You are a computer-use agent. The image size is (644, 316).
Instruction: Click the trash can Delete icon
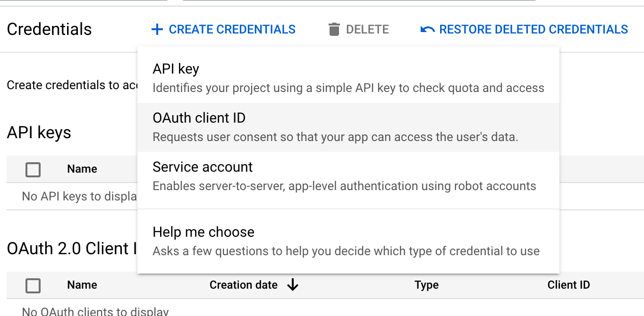point(334,30)
